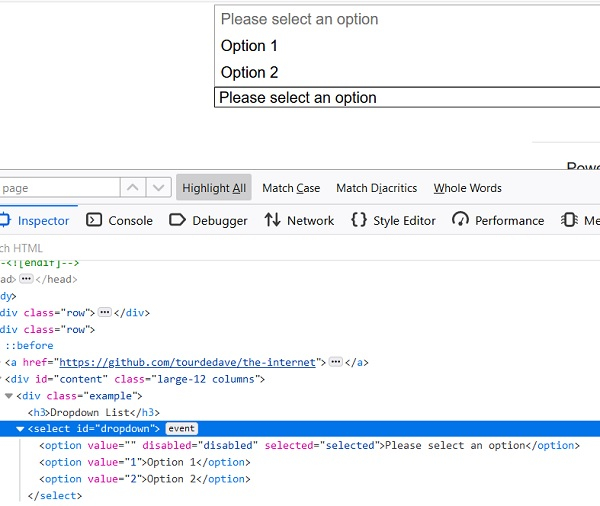Toggle Highlight All find option
600x506 pixels.
214,188
